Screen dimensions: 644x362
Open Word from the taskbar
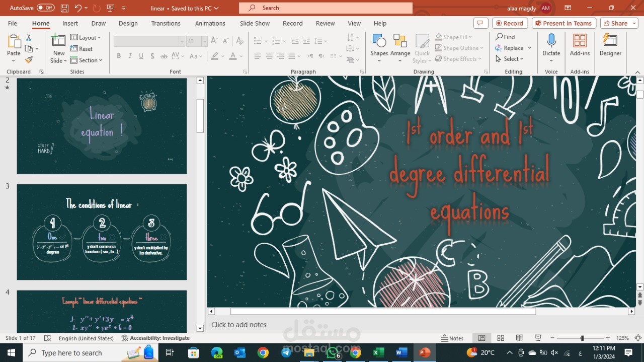click(401, 352)
